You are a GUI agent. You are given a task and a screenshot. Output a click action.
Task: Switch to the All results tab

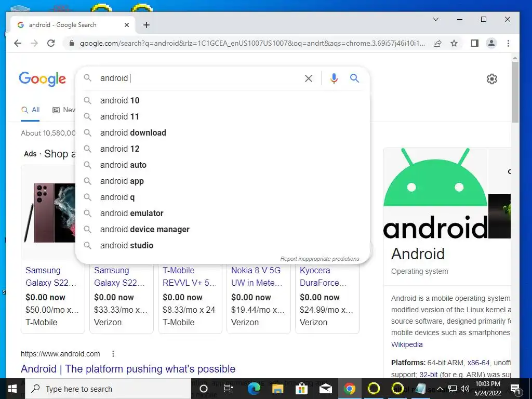(x=30, y=110)
